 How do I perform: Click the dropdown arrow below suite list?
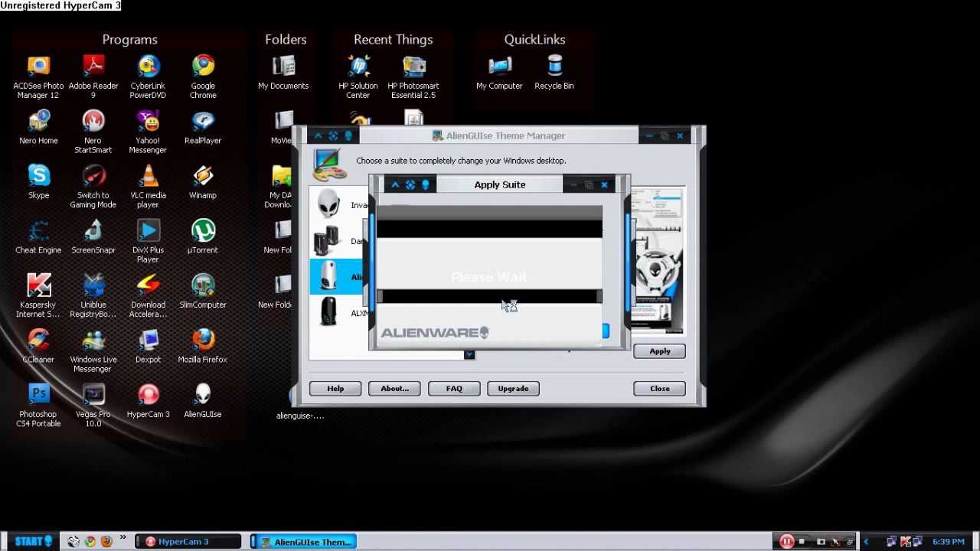pyautogui.click(x=469, y=354)
